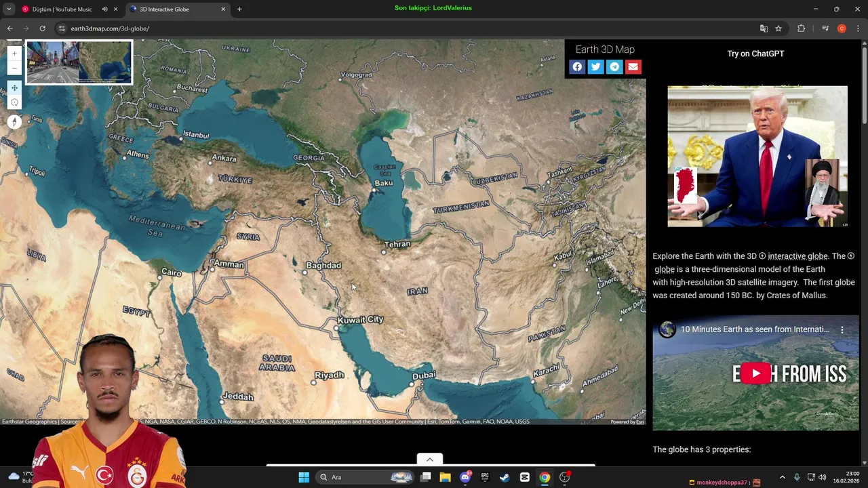Bookmark this page with the star
868x488 pixels.
pyautogui.click(x=778, y=28)
